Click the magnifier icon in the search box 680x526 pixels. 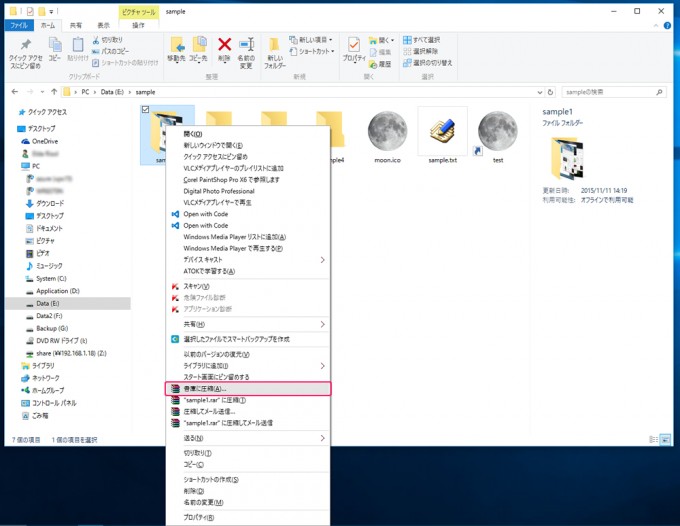[659, 92]
